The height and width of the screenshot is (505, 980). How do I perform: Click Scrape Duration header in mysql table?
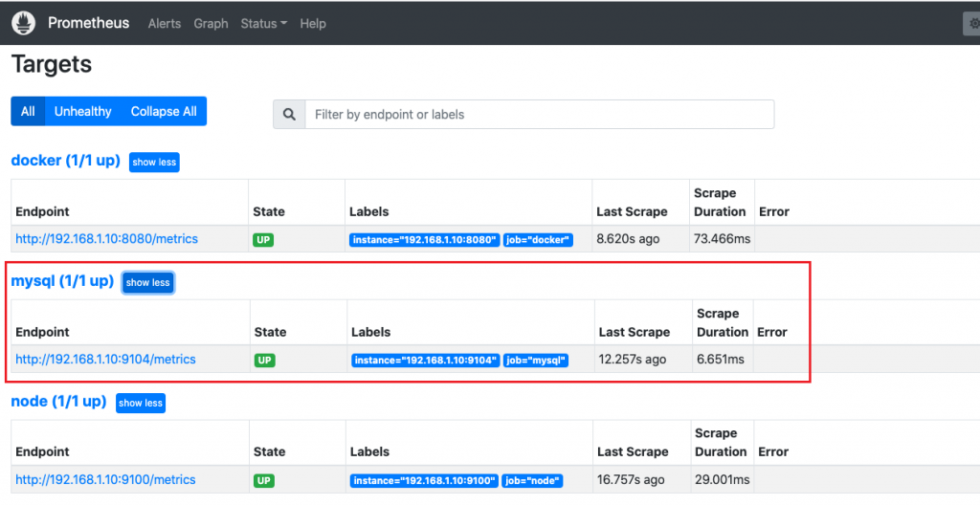[x=723, y=322]
